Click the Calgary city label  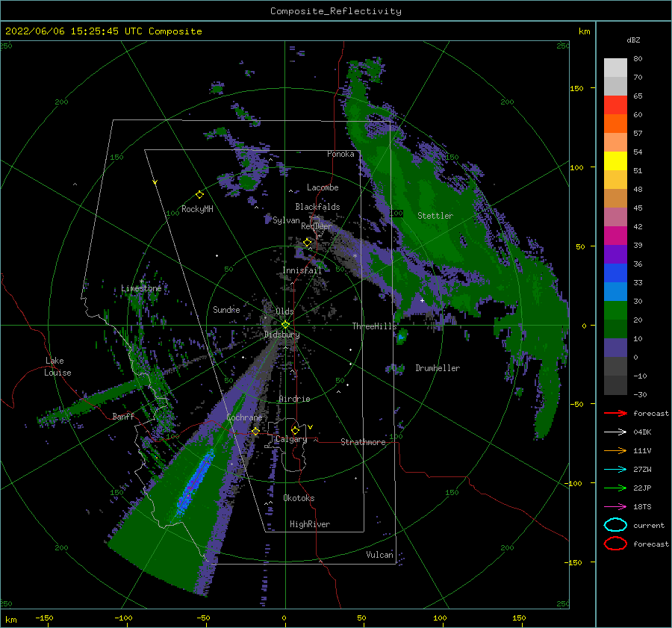click(x=291, y=439)
